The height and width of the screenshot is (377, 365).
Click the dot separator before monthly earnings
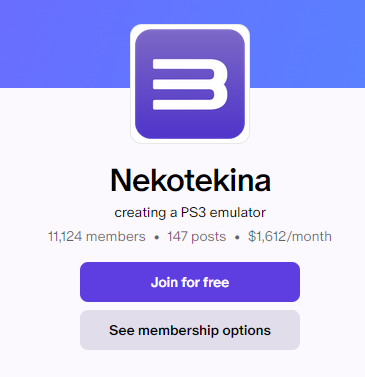(237, 237)
